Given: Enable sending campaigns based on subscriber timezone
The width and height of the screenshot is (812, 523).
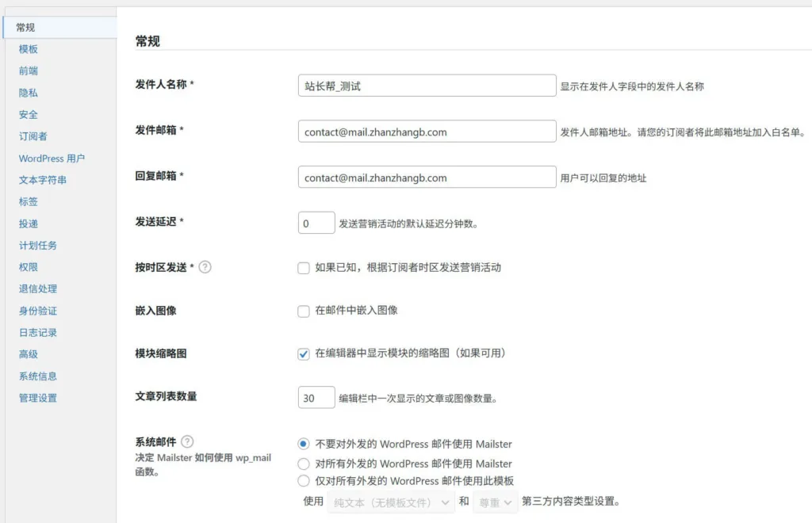Looking at the screenshot, I should (304, 268).
